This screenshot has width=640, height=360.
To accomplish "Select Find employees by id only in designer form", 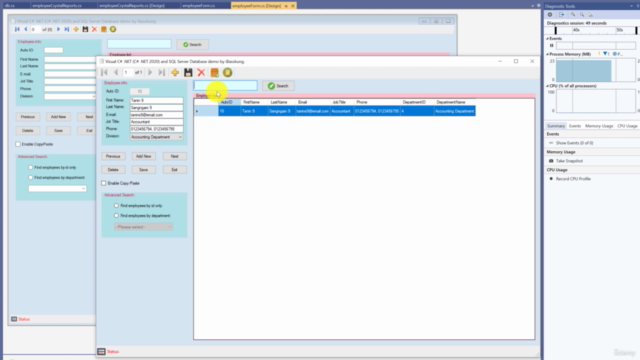I will tap(31, 167).
